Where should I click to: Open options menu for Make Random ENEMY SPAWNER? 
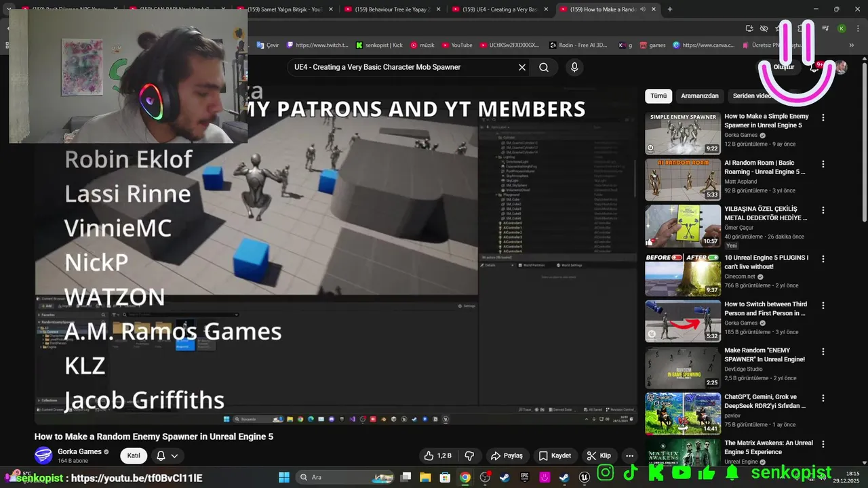tap(823, 352)
